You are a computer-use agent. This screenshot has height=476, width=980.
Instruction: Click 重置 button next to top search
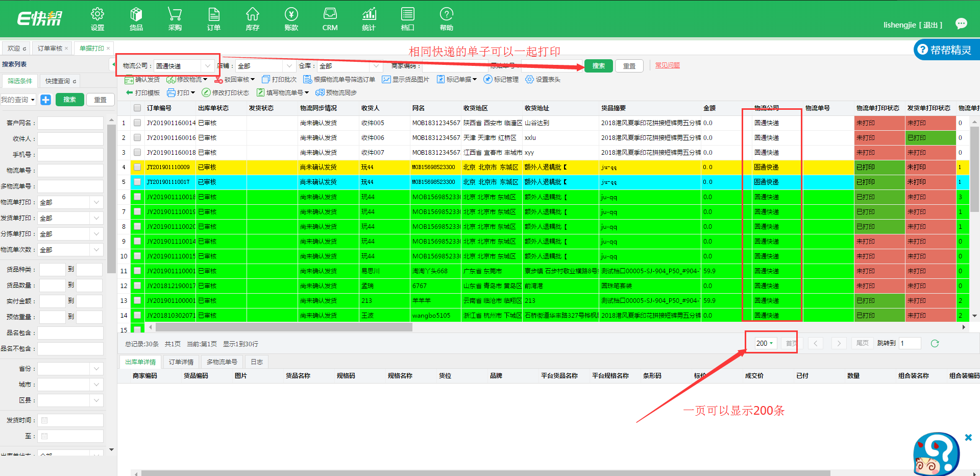(x=629, y=66)
